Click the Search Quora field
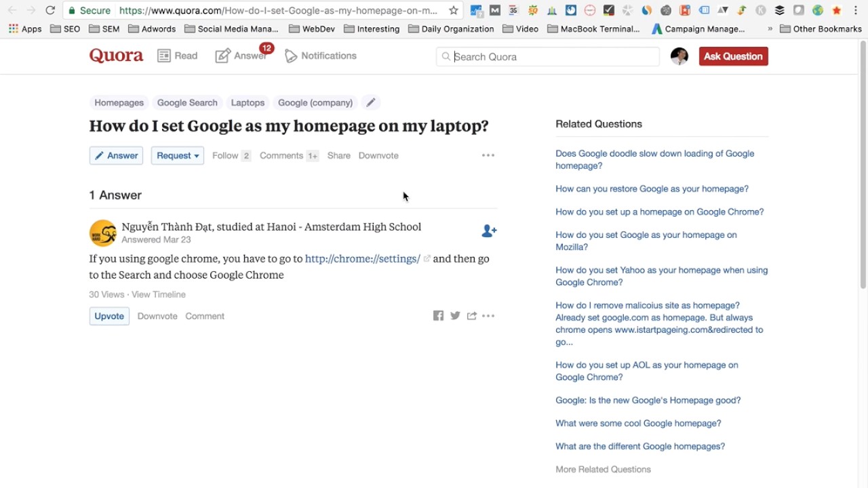The width and height of the screenshot is (868, 488). pos(553,57)
